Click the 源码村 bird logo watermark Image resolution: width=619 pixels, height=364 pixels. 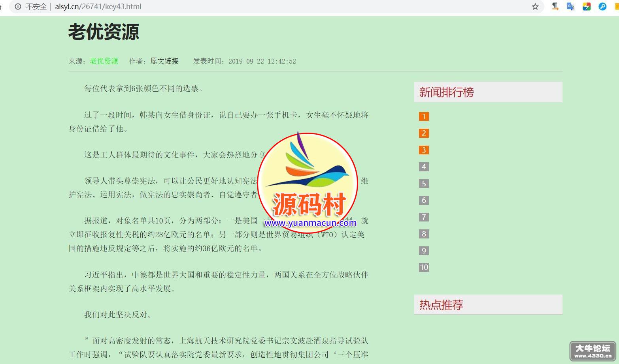tap(308, 174)
